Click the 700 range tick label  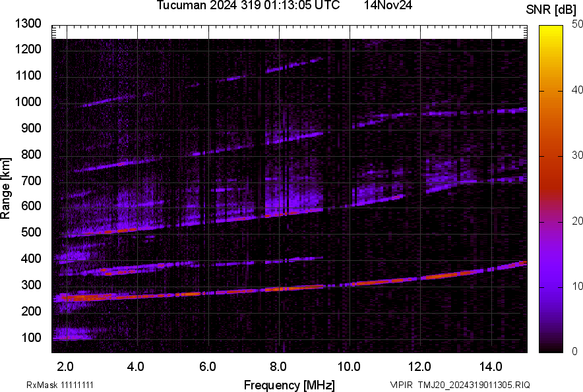point(31,181)
